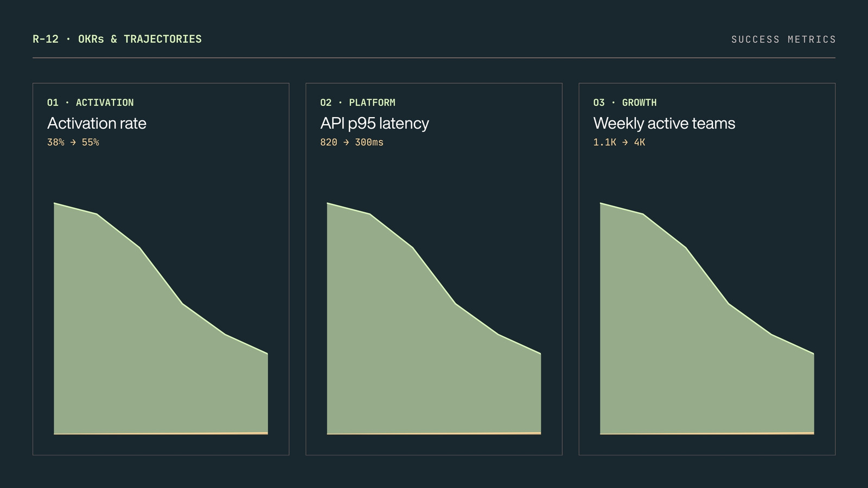Select the "03 · GROWTH" label
The image size is (868, 488).
(625, 102)
